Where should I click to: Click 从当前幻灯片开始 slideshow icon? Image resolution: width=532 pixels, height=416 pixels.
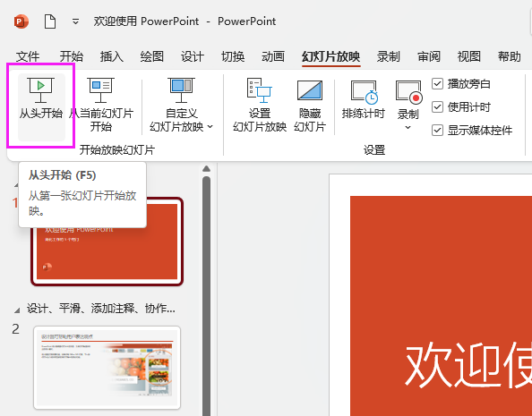pos(101,90)
